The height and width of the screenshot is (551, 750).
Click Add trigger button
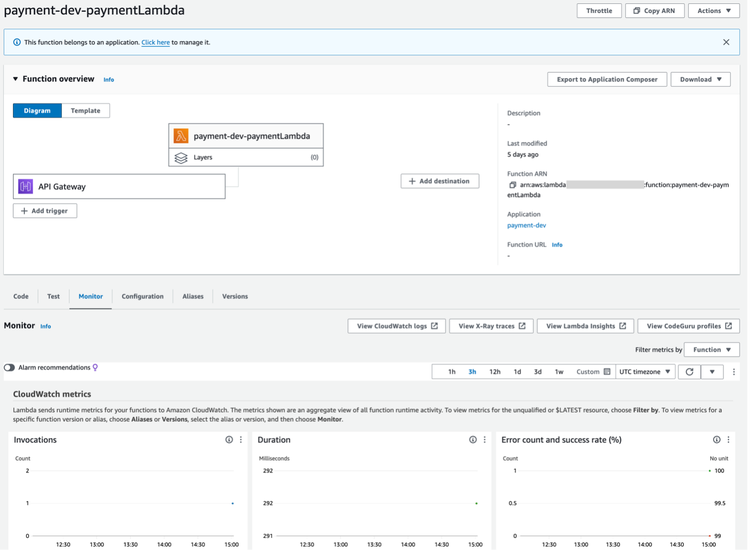45,211
